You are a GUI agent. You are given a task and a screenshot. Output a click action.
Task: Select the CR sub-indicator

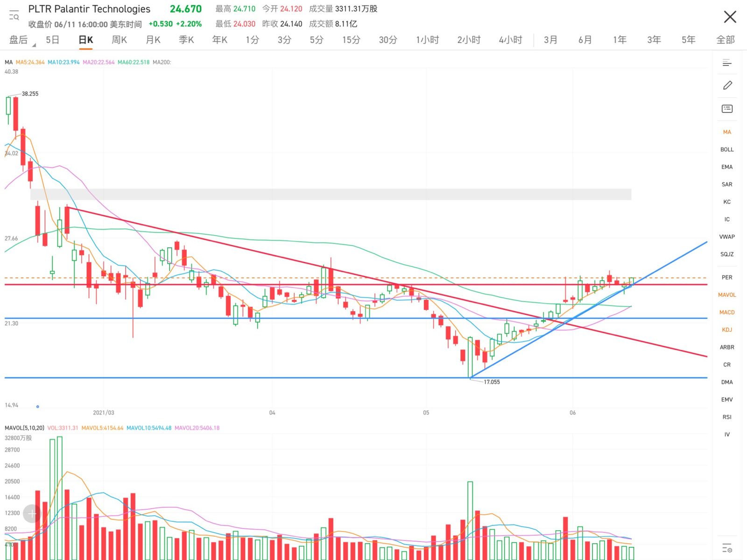pos(727,365)
